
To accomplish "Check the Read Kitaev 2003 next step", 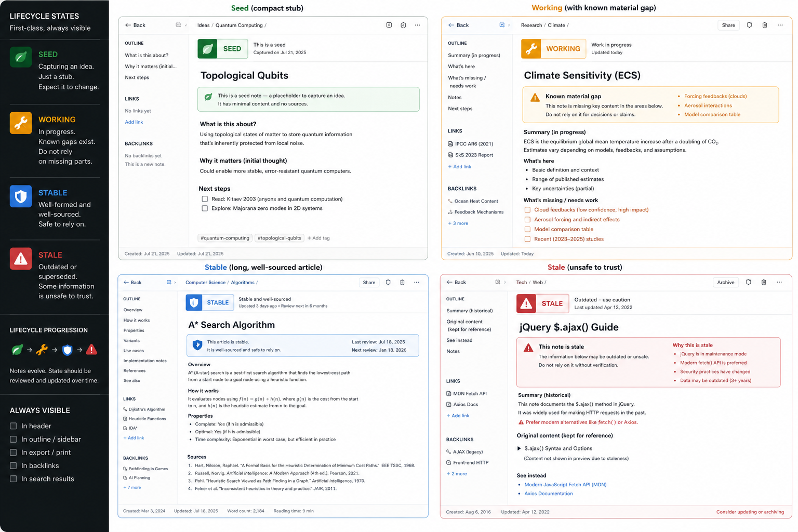I will pyautogui.click(x=205, y=199).
